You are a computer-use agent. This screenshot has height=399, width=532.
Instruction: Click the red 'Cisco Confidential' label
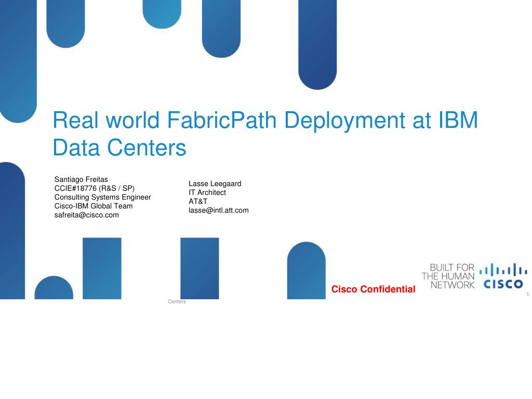pos(373,289)
